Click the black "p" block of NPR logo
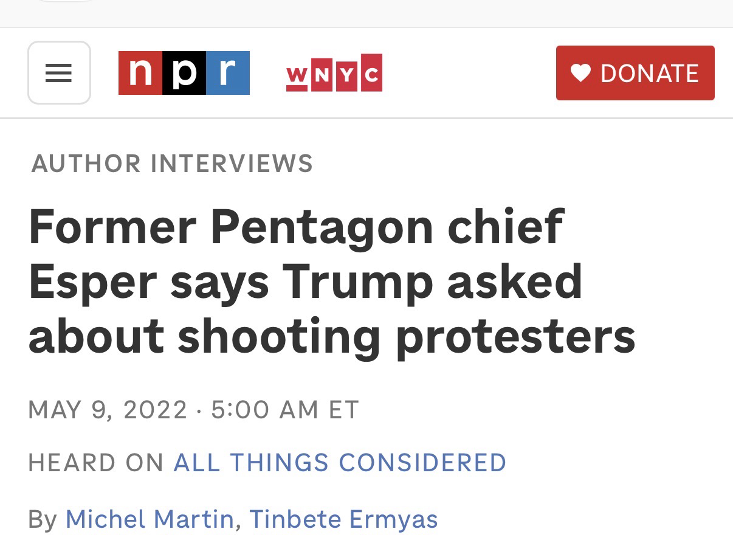This screenshot has width=733, height=560. tap(184, 73)
